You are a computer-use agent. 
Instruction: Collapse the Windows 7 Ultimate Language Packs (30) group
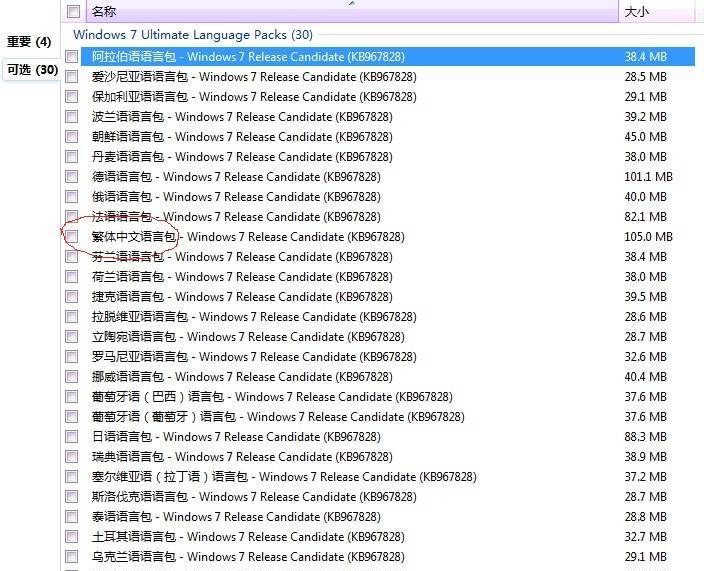193,35
